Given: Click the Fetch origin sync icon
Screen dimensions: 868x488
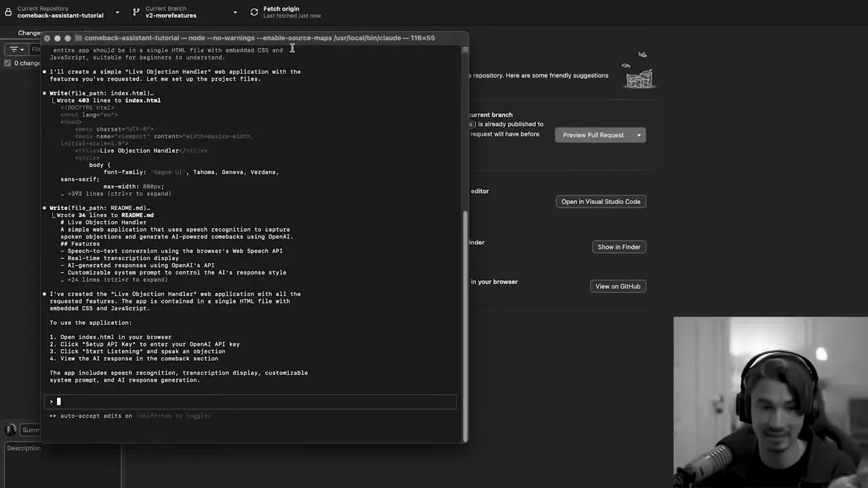Looking at the screenshot, I should (254, 12).
